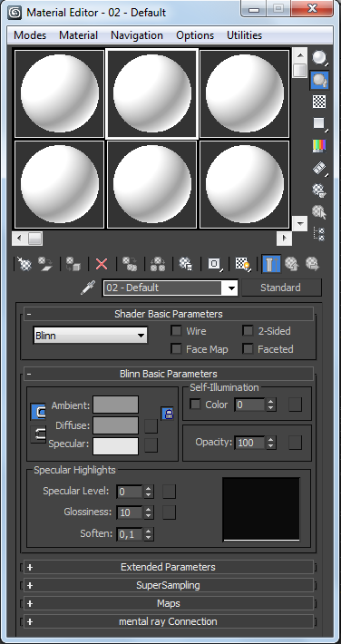The height and width of the screenshot is (644, 341).
Task: Enable the Face Map checkbox
Action: coord(176,349)
